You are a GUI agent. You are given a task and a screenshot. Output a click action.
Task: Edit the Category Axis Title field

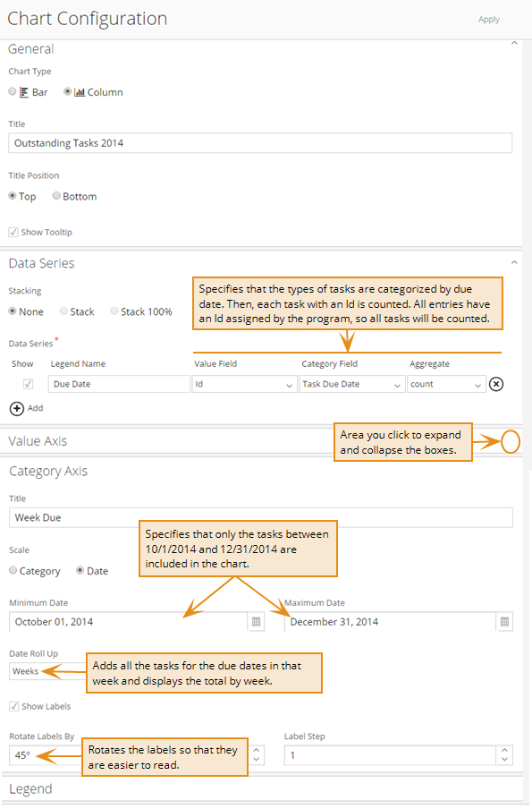click(261, 517)
